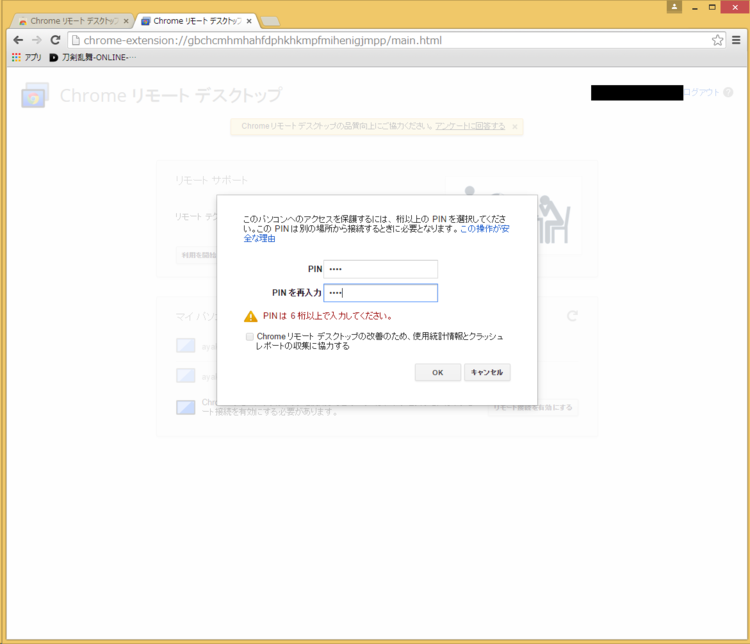
Task: Click the PIN 6桁以上 error message
Action: 328,316
